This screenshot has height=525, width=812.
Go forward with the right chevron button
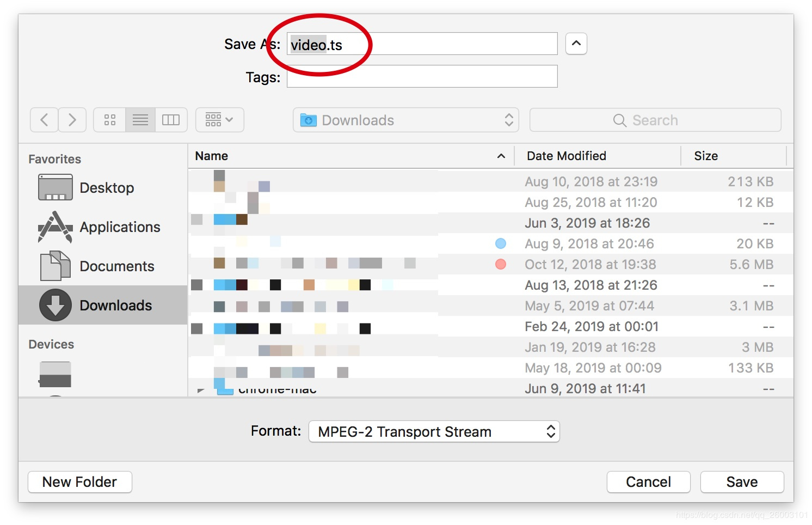72,120
